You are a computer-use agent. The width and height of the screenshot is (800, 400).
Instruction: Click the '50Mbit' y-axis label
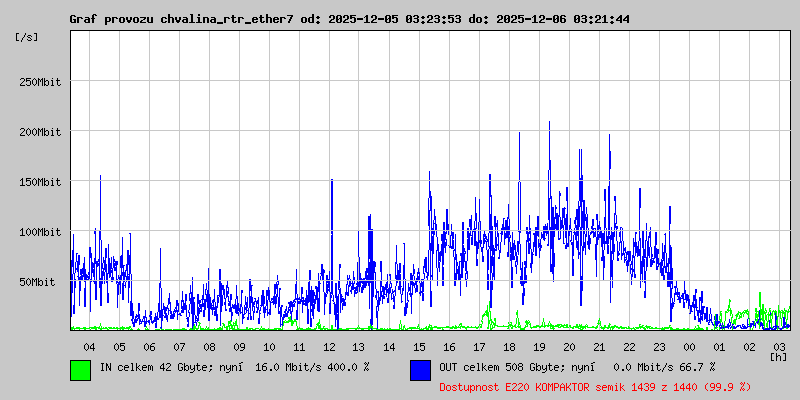tap(37, 282)
